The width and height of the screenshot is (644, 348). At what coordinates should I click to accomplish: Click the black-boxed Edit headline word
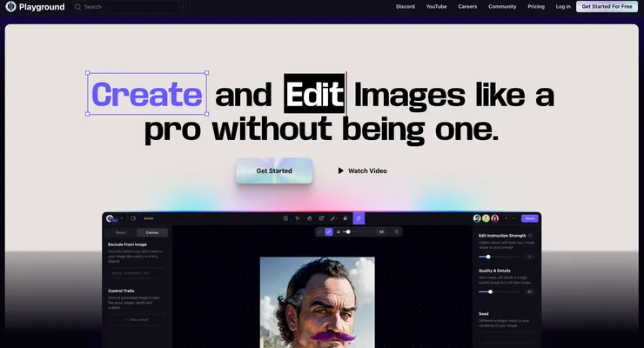[x=314, y=94]
